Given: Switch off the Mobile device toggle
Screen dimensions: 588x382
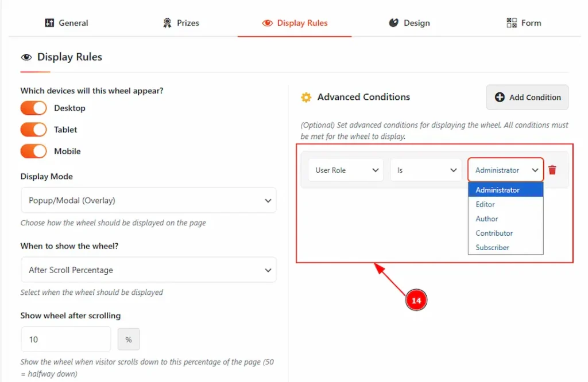Looking at the screenshot, I should coord(33,151).
